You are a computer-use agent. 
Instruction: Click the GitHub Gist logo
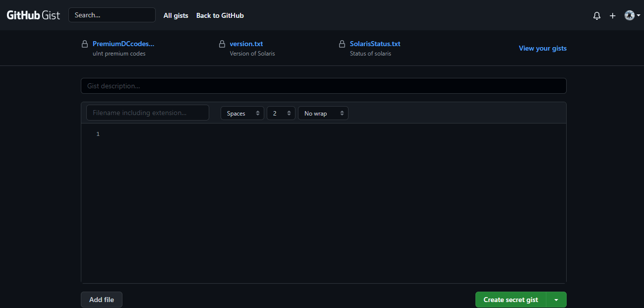pyautogui.click(x=33, y=15)
